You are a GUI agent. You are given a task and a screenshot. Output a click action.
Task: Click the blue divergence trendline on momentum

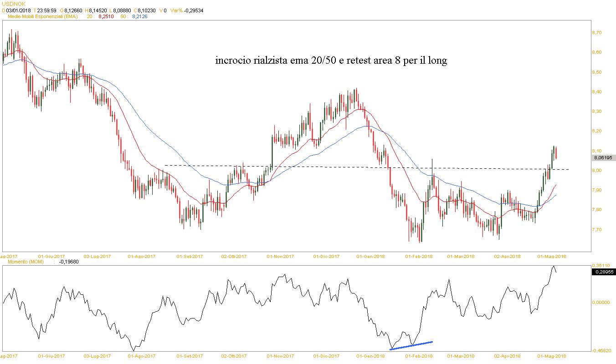tap(411, 345)
